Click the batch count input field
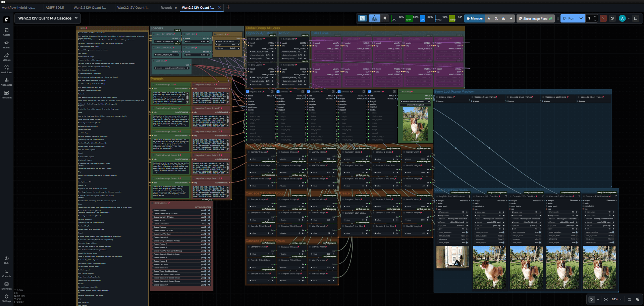This screenshot has height=306, width=644. coord(589,18)
